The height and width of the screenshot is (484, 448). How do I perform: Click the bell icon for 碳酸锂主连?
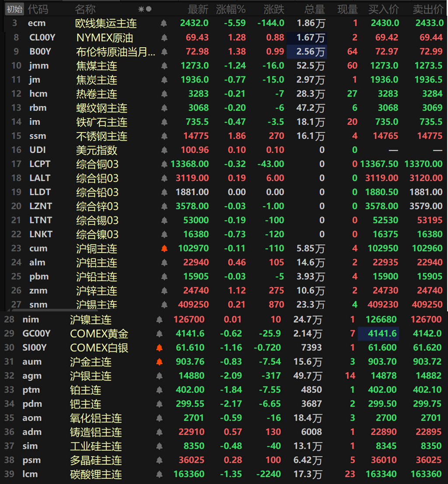pos(160,474)
